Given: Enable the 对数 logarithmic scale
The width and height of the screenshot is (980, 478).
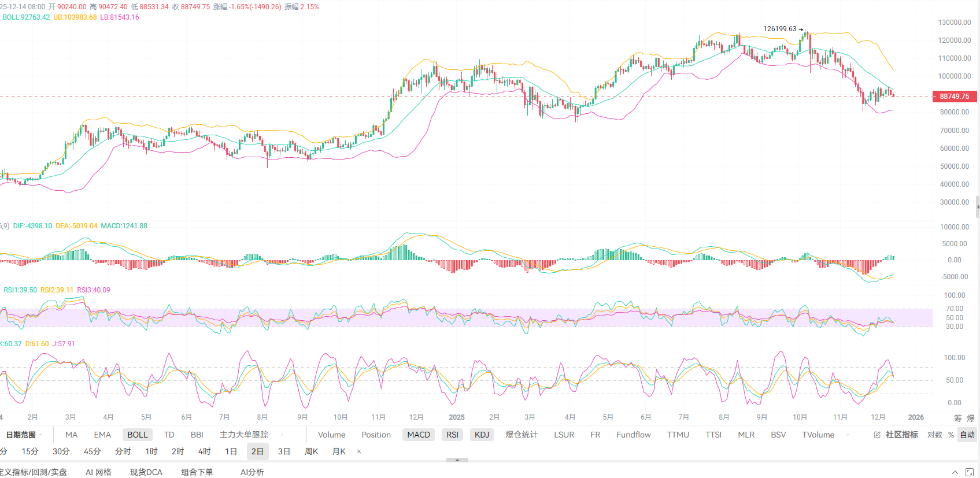Looking at the screenshot, I should [x=934, y=435].
